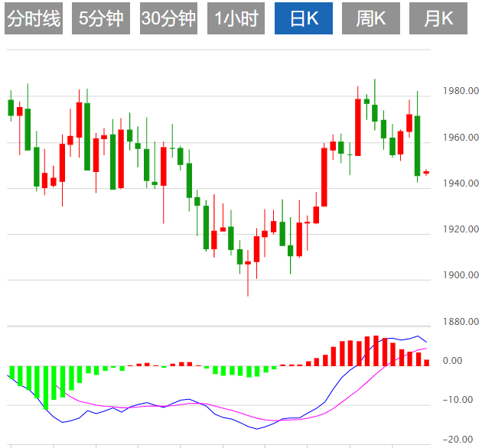Switch to the 月K monthly tab

(438, 18)
